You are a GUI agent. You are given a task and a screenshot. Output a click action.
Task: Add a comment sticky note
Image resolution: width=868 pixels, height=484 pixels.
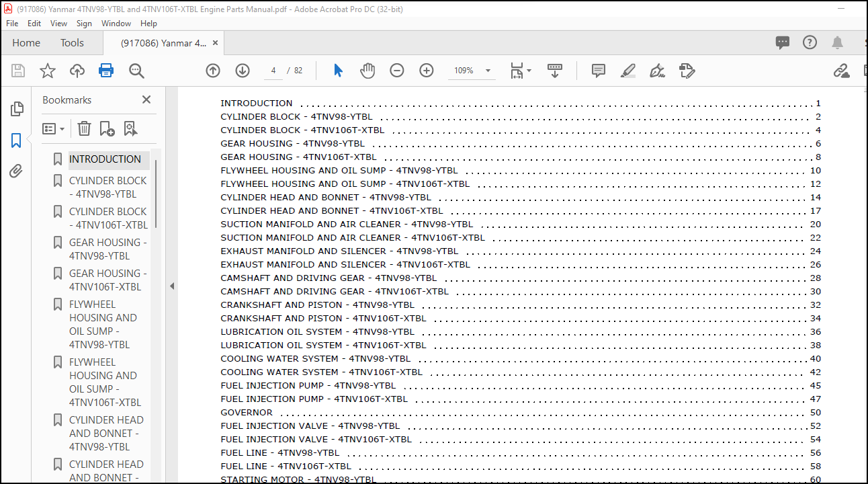tap(598, 71)
